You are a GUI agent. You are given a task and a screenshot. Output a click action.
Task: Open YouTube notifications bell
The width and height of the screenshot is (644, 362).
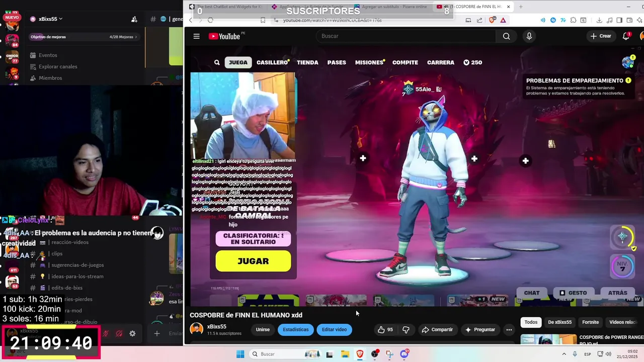click(626, 36)
